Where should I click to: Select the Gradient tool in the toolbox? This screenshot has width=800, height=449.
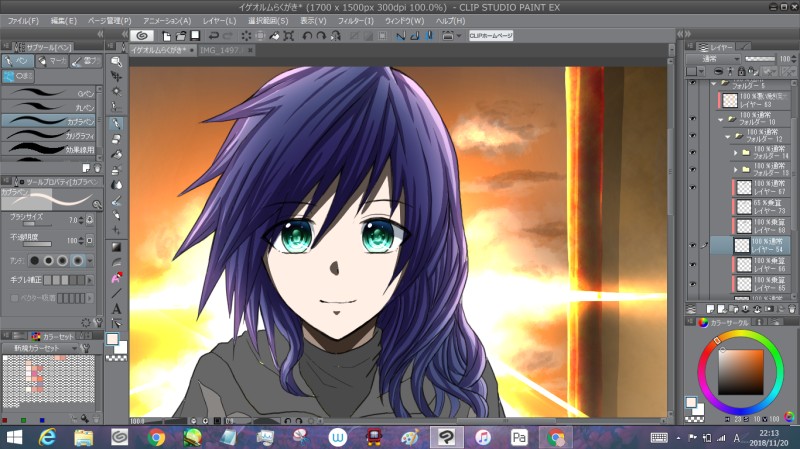pyautogui.click(x=116, y=247)
